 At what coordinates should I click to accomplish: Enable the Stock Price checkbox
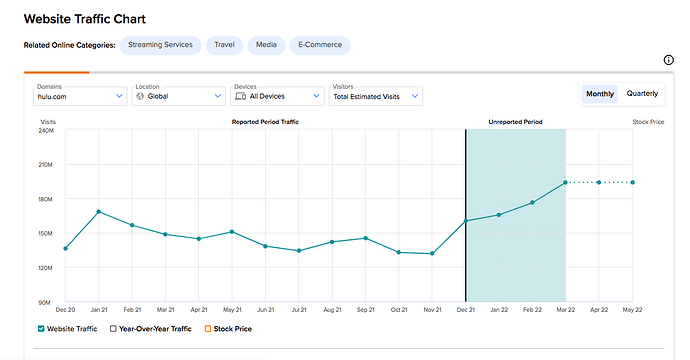pos(208,329)
